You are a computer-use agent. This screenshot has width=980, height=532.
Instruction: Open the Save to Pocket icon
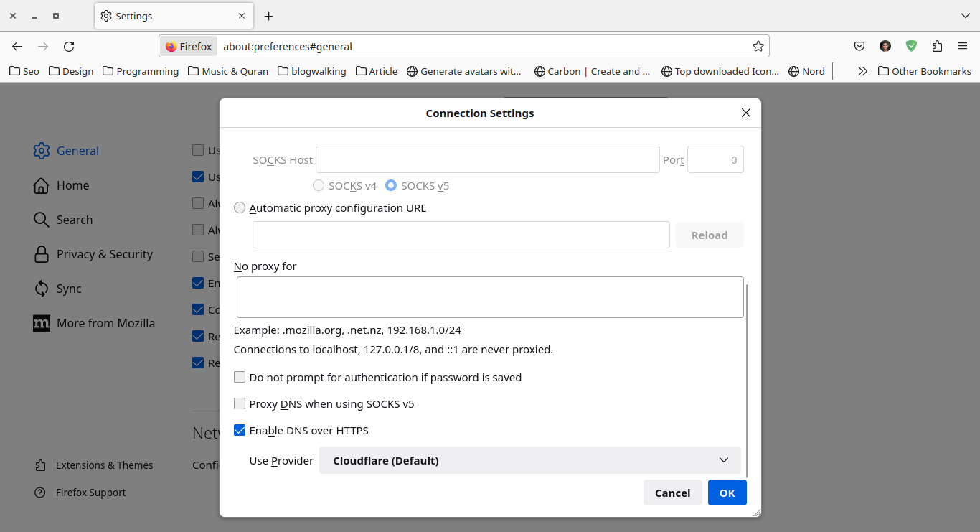click(859, 45)
